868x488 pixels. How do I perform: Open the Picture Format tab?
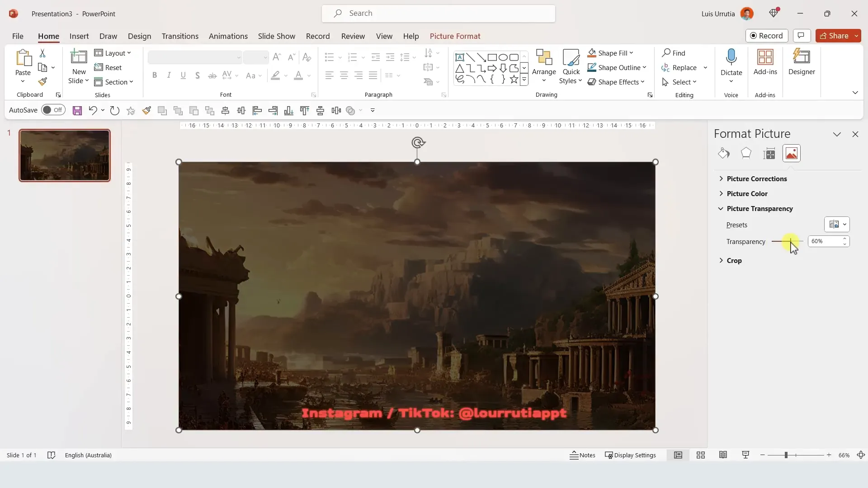tap(455, 36)
